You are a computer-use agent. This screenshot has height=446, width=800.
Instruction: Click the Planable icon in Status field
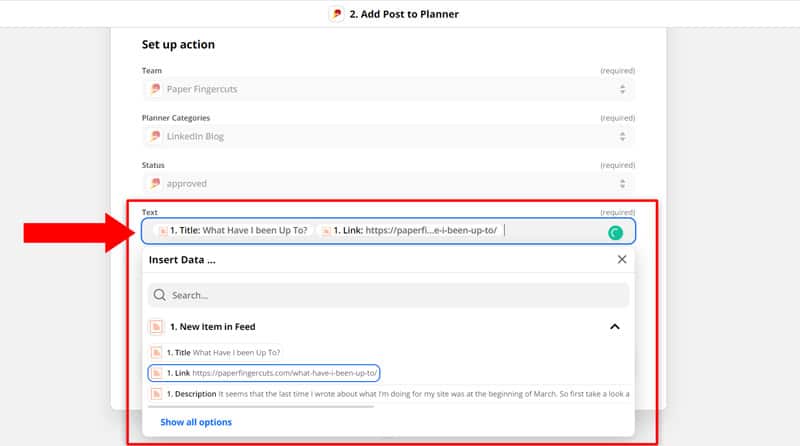pyautogui.click(x=156, y=183)
